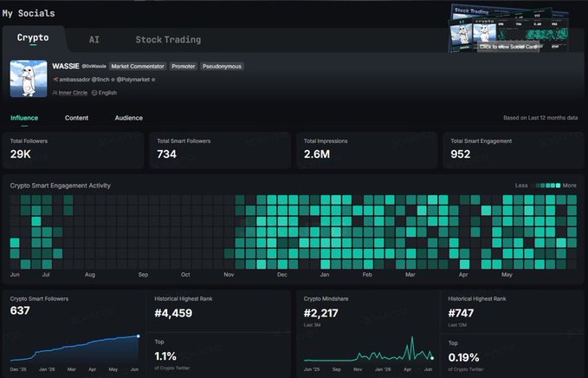Click the May month label under heatmap

click(x=507, y=275)
